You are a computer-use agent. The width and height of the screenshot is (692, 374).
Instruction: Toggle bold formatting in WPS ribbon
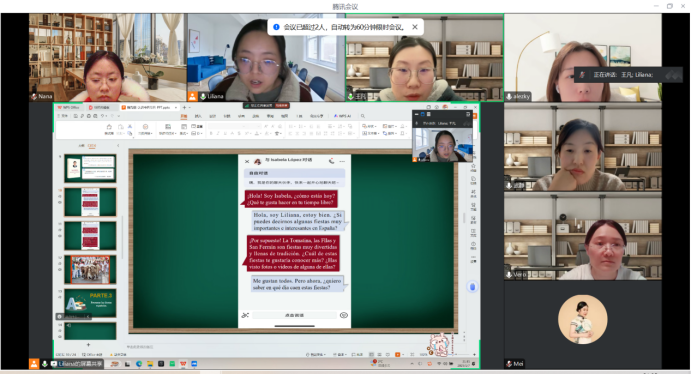click(211, 133)
